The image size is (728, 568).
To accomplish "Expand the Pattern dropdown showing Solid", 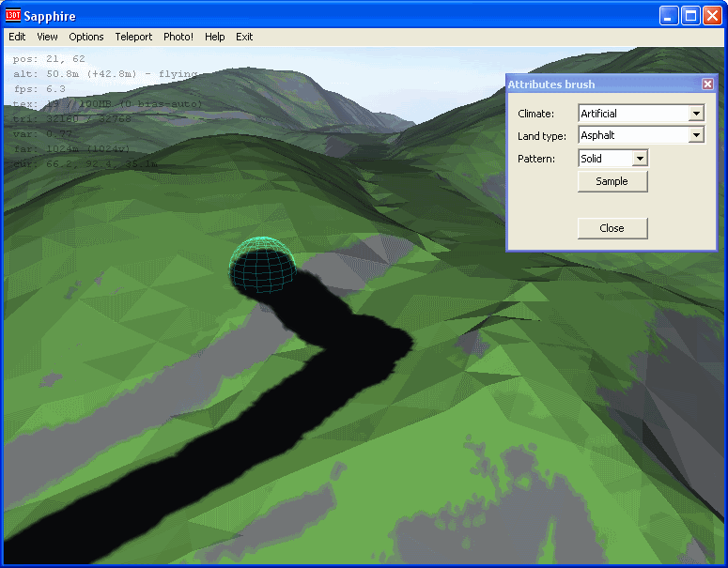I will (x=640, y=159).
